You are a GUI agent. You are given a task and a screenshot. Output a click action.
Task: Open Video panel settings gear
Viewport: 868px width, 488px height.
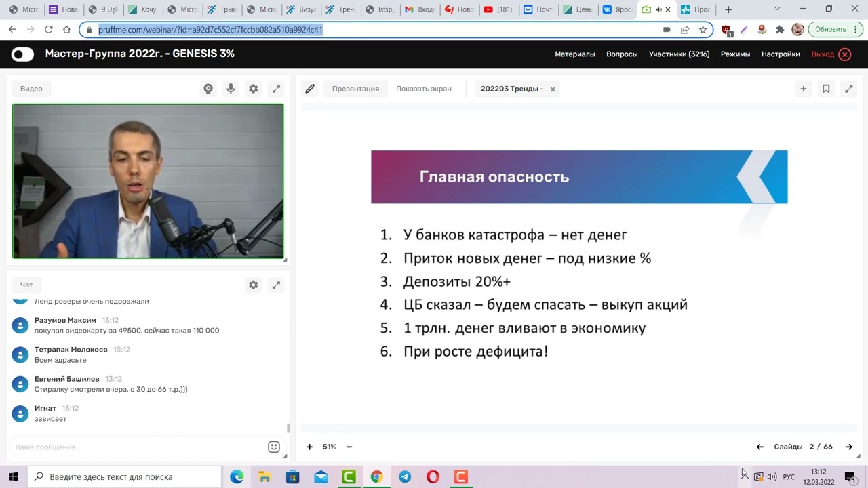point(253,89)
